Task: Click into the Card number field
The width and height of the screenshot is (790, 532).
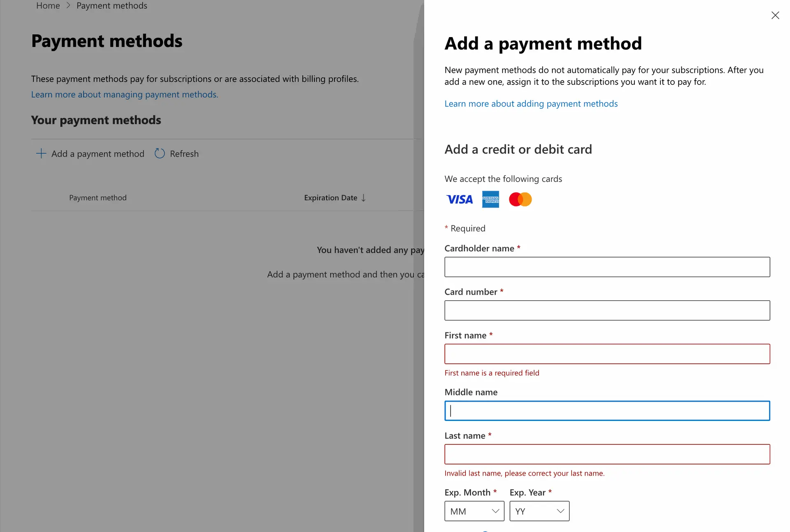Action: [x=607, y=310]
